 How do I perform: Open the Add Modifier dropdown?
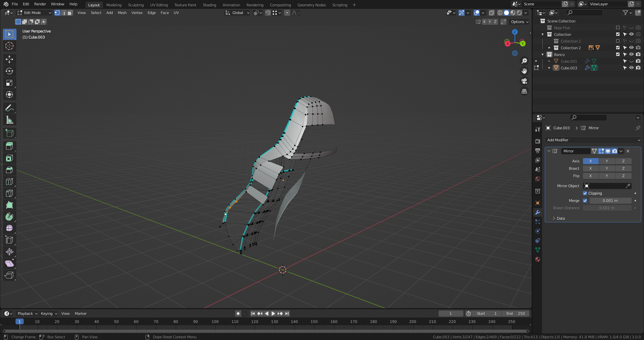click(593, 140)
